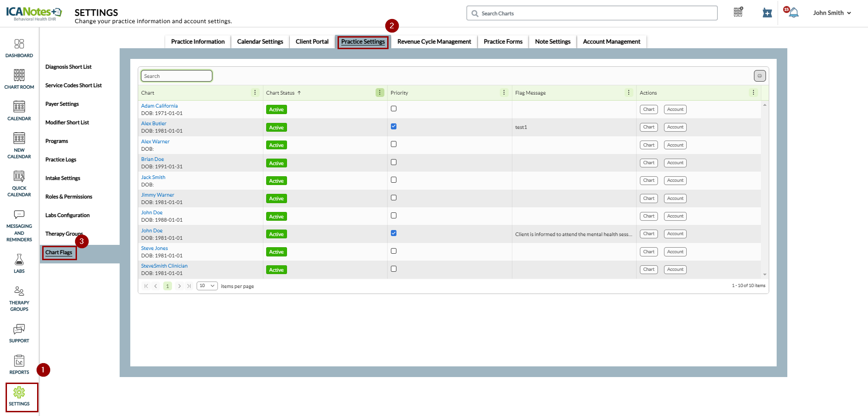Uncheck priority for Alex Butler

tap(394, 126)
